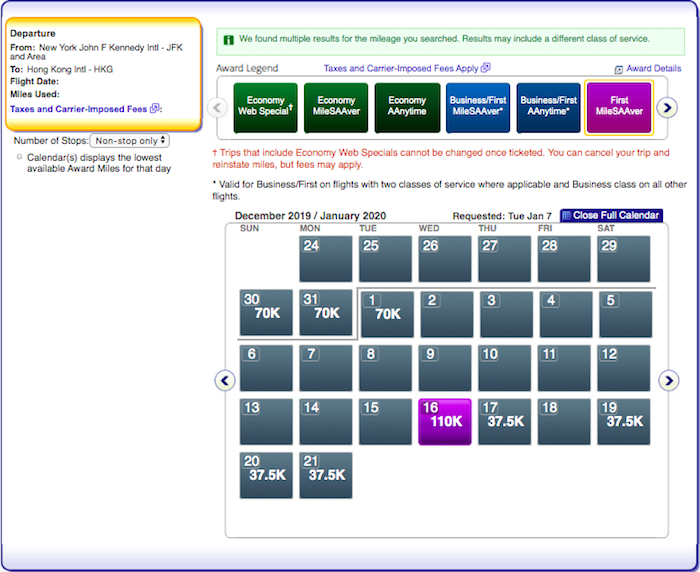Click the green info icon in results notice
Screen dimensions: 700x572
(229, 40)
